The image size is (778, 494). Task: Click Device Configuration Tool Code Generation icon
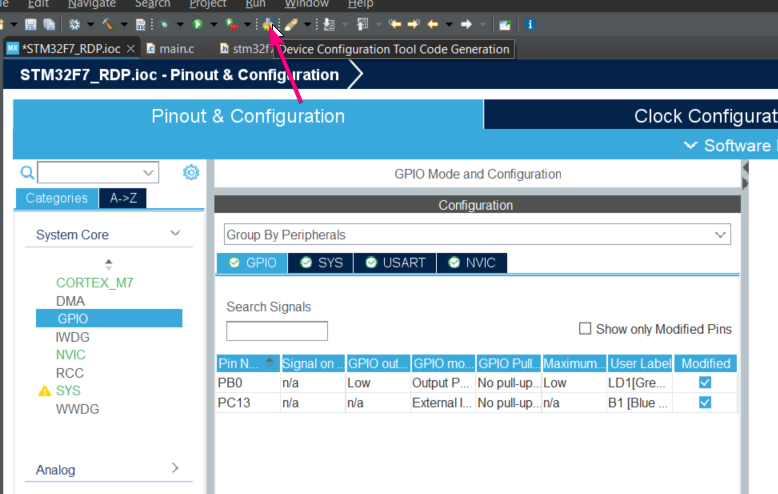coord(267,24)
